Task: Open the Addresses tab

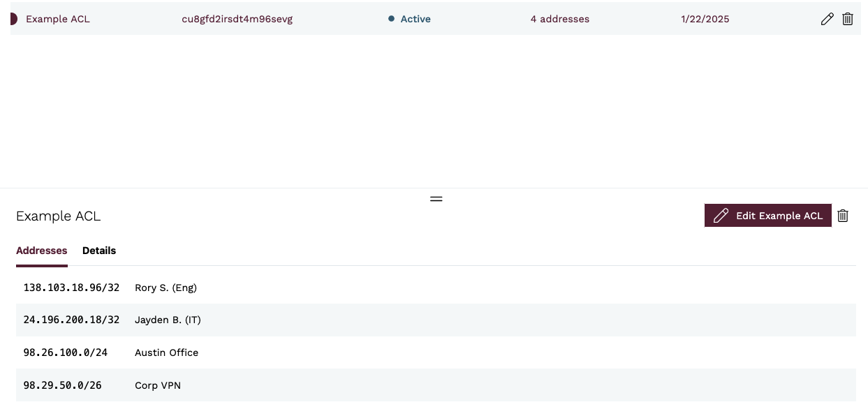Action: (42, 251)
